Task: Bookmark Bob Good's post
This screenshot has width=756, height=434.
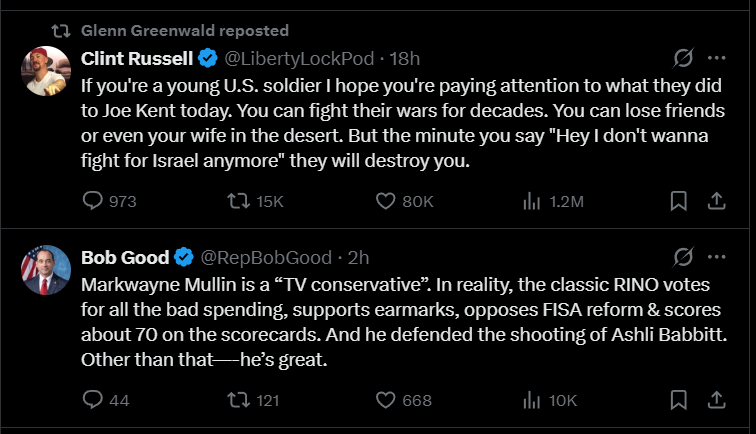Action: (x=678, y=400)
